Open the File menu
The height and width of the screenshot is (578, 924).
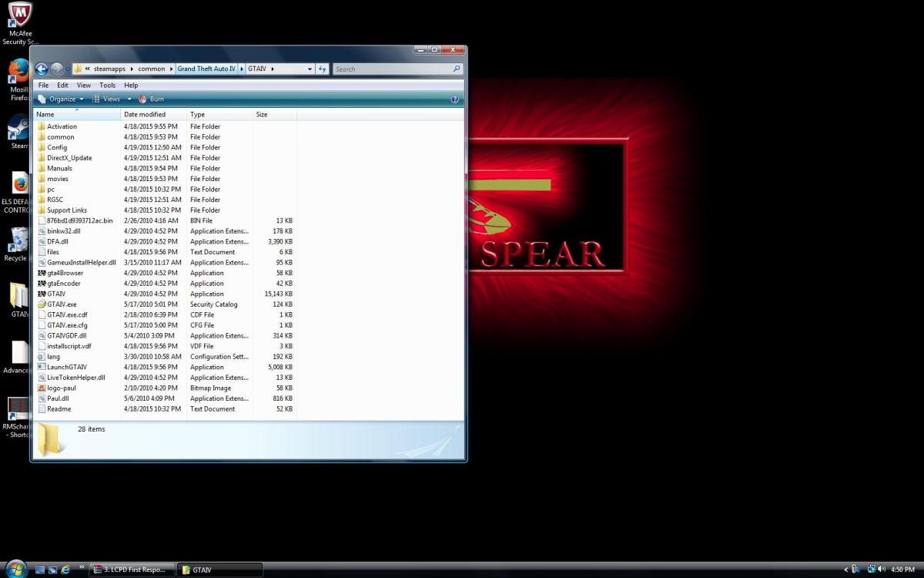[x=43, y=85]
